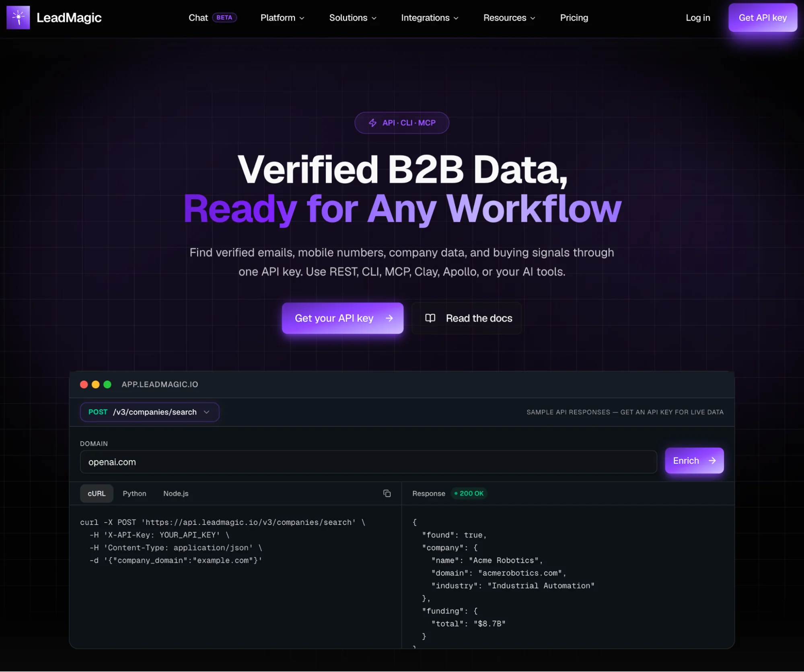This screenshot has width=804, height=672.
Task: Click the Response label
Action: [429, 493]
